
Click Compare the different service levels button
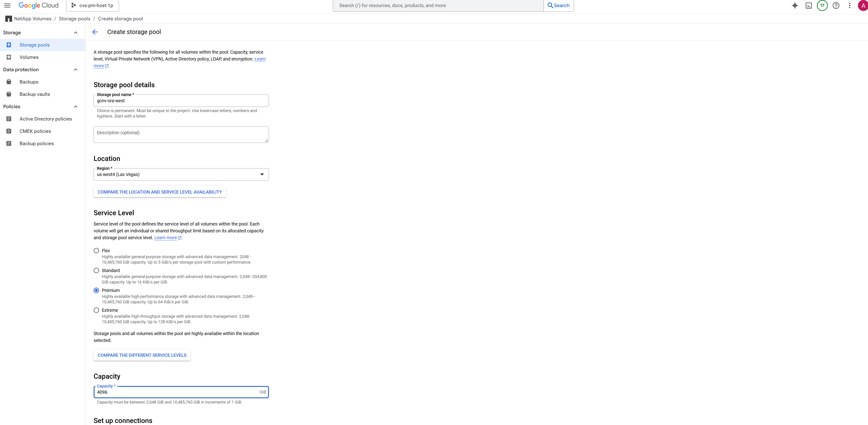(x=142, y=355)
